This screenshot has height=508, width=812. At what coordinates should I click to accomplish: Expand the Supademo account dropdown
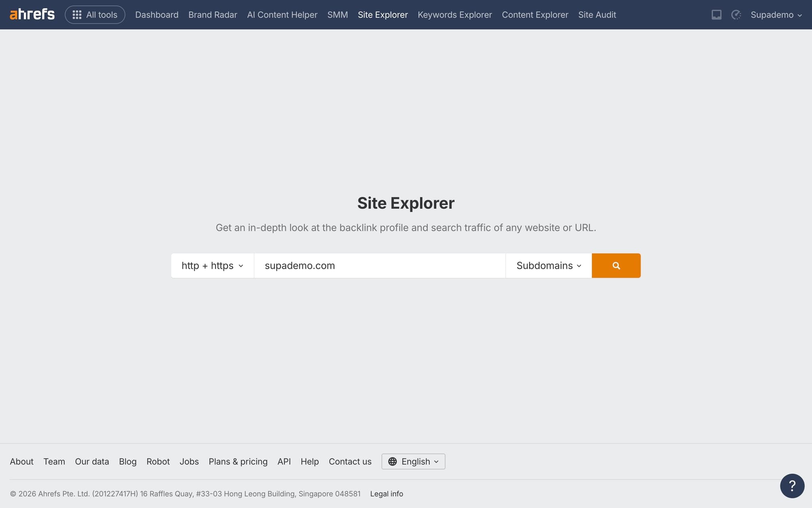(776, 15)
